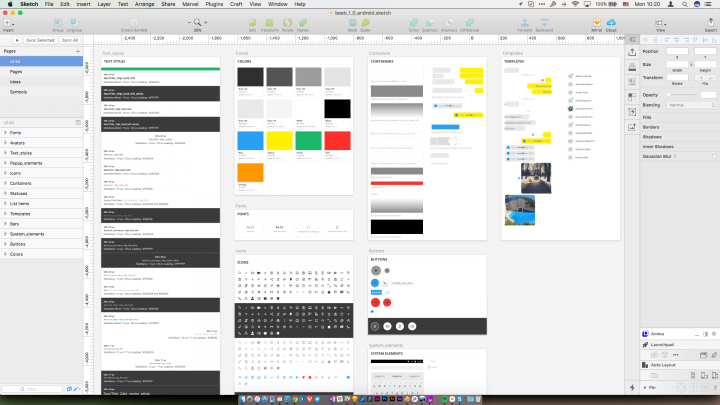The width and height of the screenshot is (720, 405).
Task: Click the orange color swatch on canvas
Action: coord(250,173)
